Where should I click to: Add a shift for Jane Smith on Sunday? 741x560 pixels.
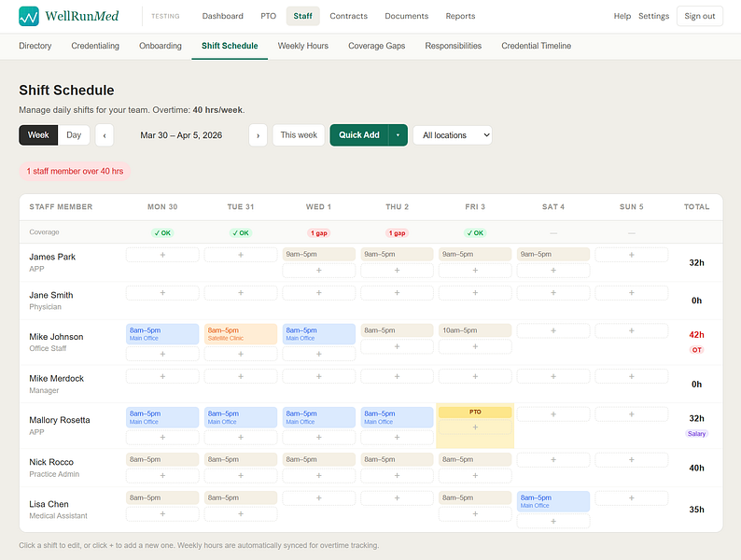[632, 293]
